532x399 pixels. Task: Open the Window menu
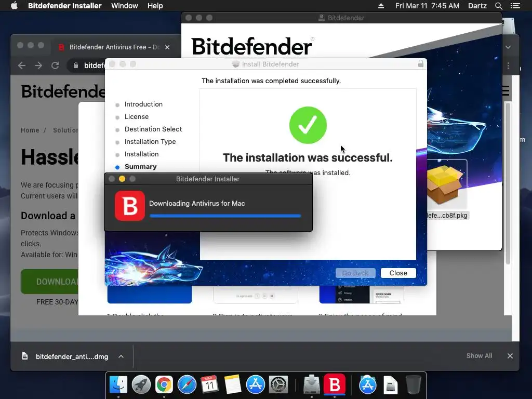pyautogui.click(x=124, y=6)
